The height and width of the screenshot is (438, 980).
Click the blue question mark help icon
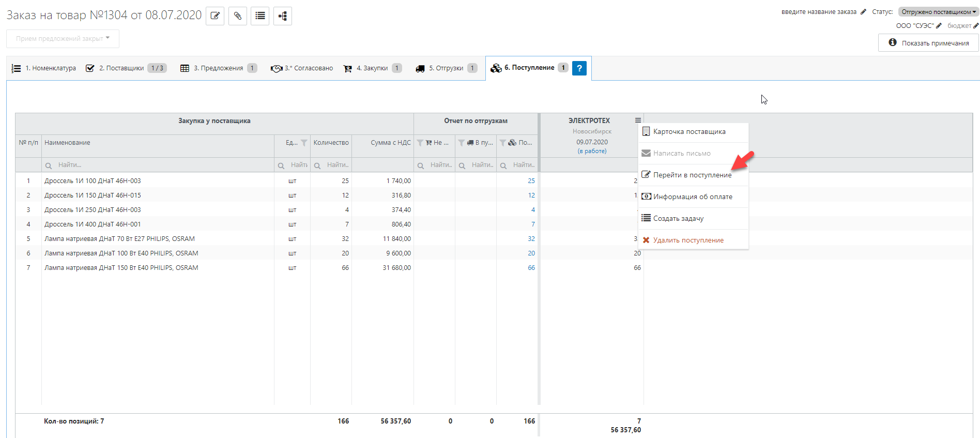coord(579,68)
